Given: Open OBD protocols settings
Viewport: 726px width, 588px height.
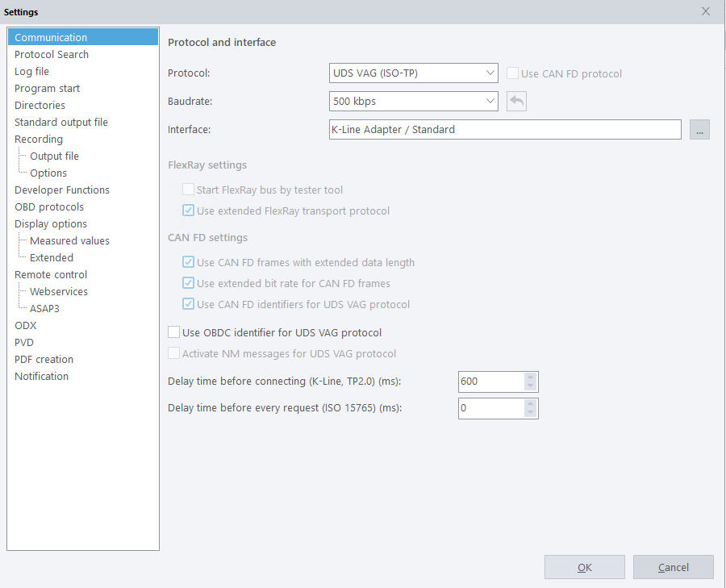Looking at the screenshot, I should click(49, 207).
